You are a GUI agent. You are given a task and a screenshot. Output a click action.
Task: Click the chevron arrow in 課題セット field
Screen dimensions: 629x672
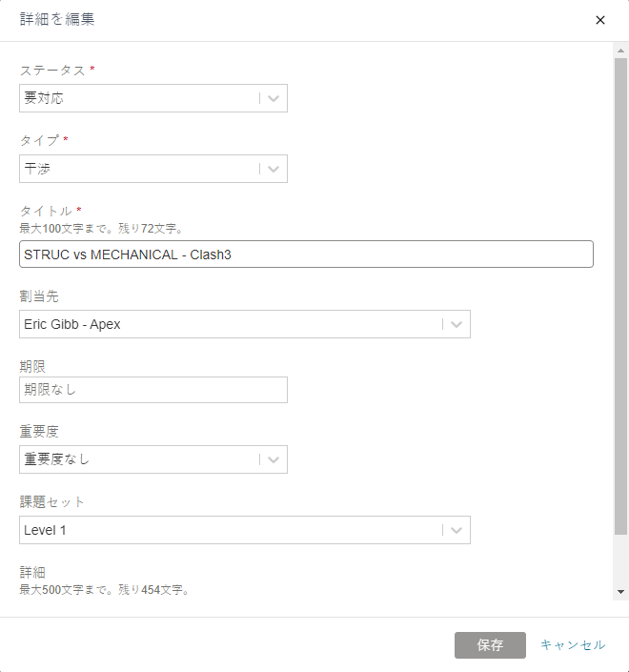point(457,531)
